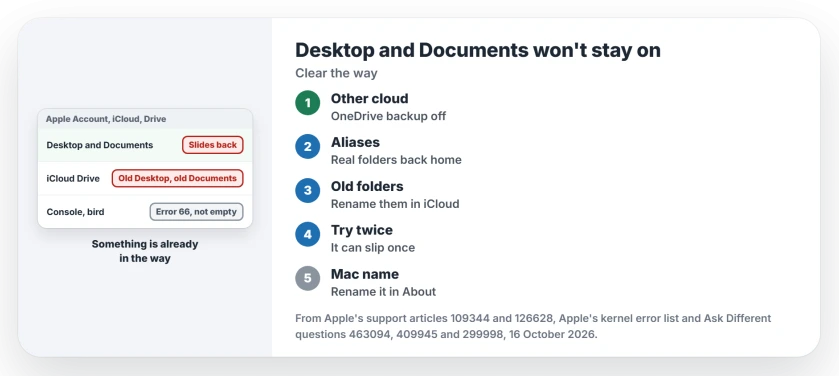The width and height of the screenshot is (839, 376).
Task: Select the "OneDrive backup off" description
Action: coord(388,116)
